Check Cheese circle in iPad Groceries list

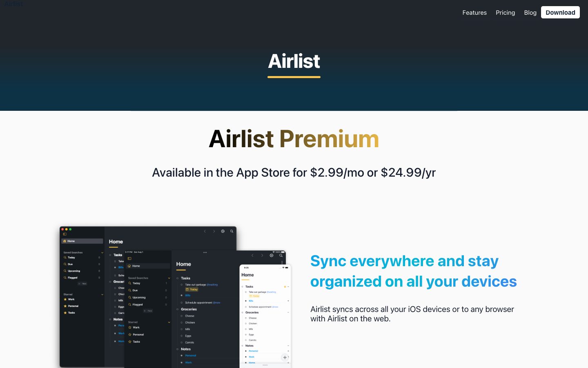pos(182,316)
